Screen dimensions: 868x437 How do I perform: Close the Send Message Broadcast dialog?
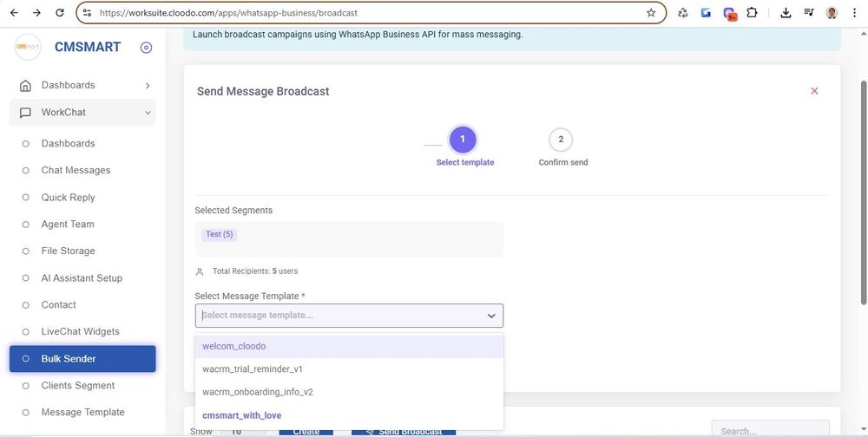click(x=814, y=91)
